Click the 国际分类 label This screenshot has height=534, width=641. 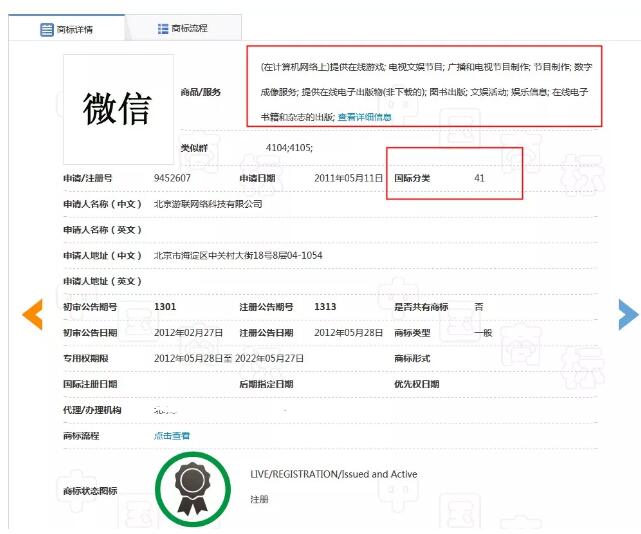click(x=412, y=178)
